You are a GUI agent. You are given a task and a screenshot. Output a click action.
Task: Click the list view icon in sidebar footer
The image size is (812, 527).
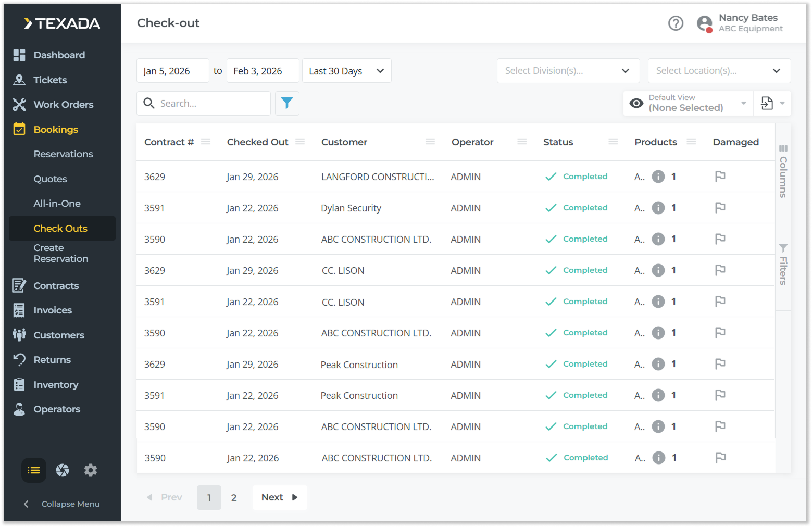34,470
